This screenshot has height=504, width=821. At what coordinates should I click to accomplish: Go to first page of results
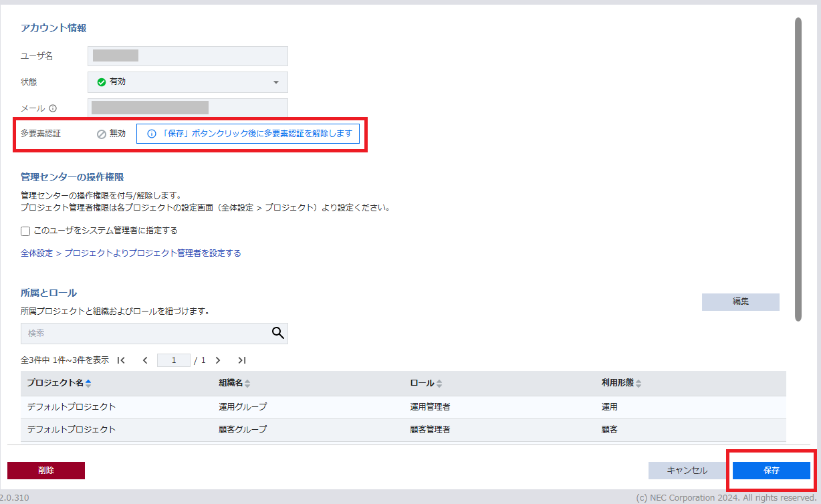point(121,360)
